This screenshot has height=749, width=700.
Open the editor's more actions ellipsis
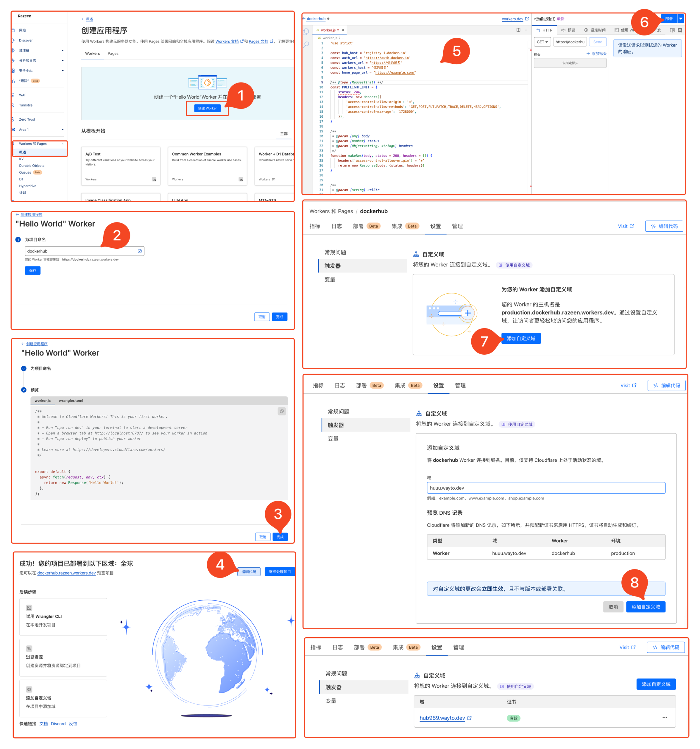pos(525,30)
